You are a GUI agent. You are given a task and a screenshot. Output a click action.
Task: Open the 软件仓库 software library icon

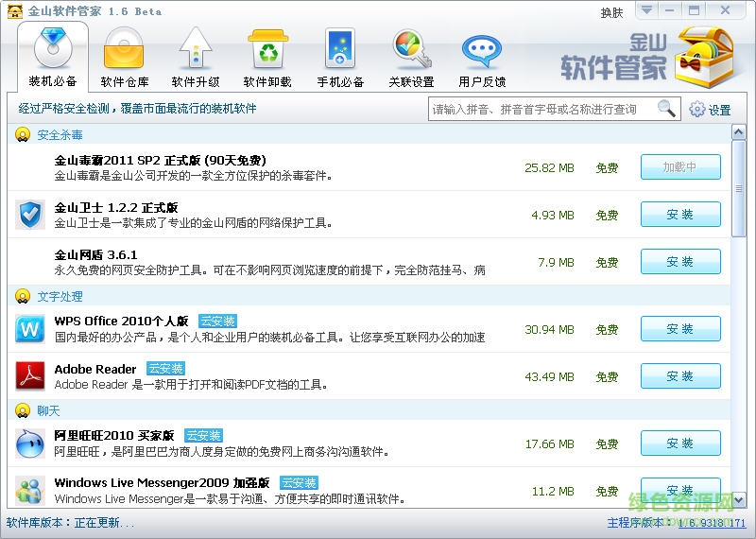[124, 48]
